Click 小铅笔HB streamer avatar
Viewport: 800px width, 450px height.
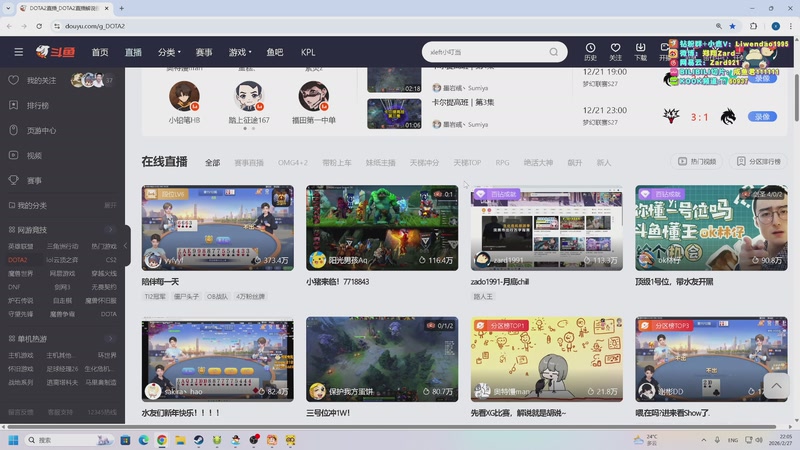[x=184, y=96]
